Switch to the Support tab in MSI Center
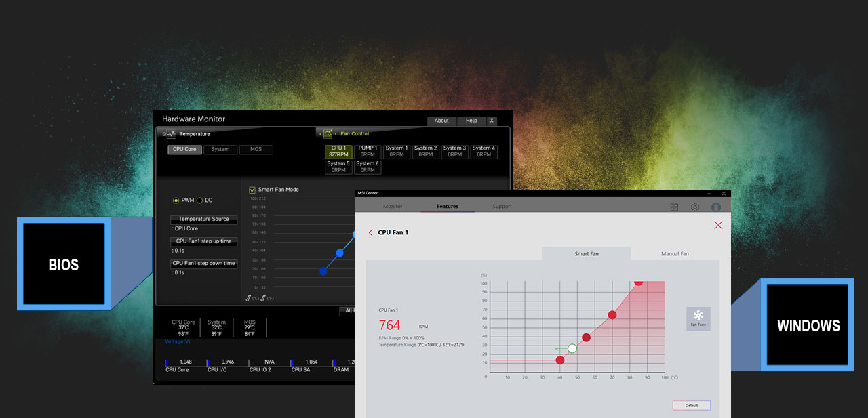 click(x=502, y=207)
